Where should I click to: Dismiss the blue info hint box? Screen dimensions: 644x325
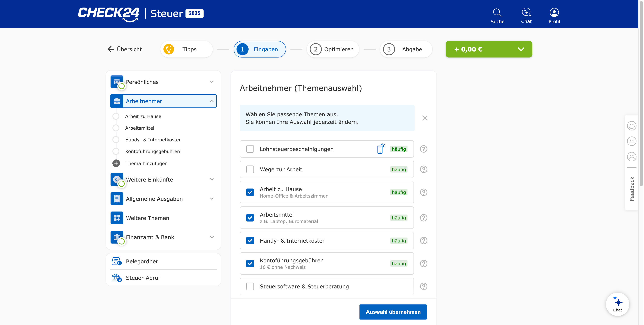pyautogui.click(x=424, y=118)
